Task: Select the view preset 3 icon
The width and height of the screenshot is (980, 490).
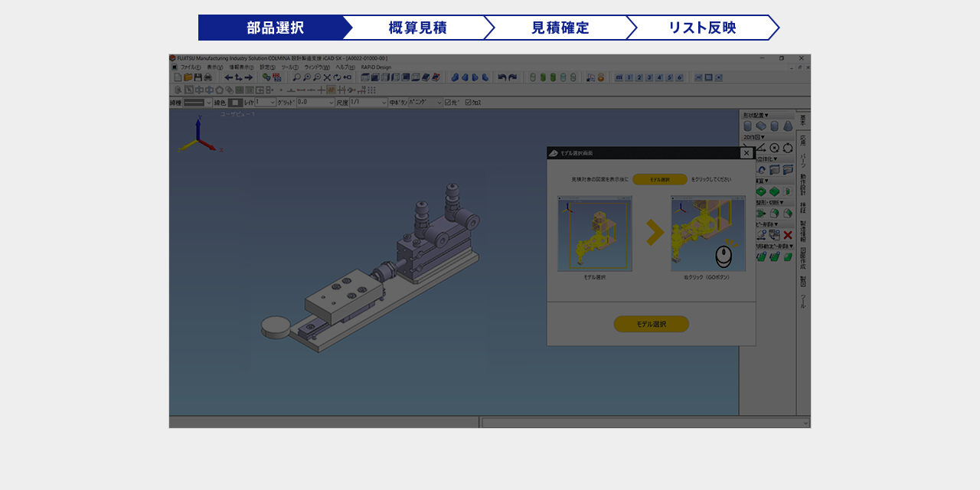Action: 649,77
